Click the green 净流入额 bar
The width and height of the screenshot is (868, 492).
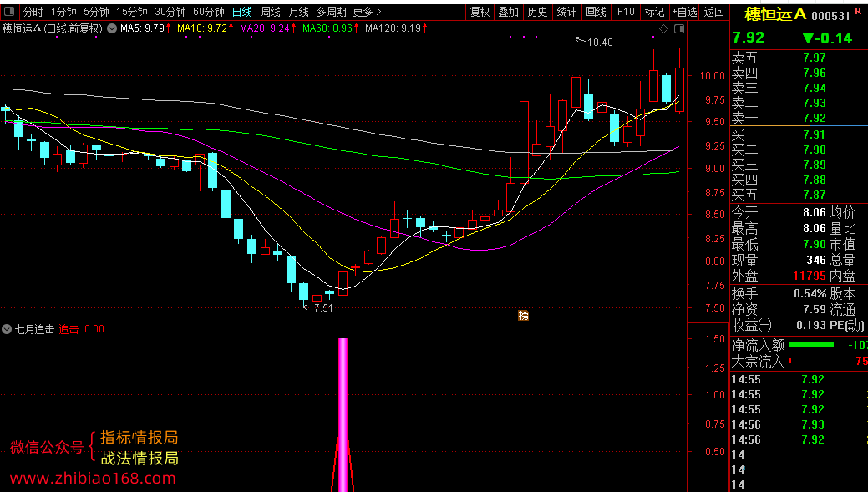click(x=811, y=345)
